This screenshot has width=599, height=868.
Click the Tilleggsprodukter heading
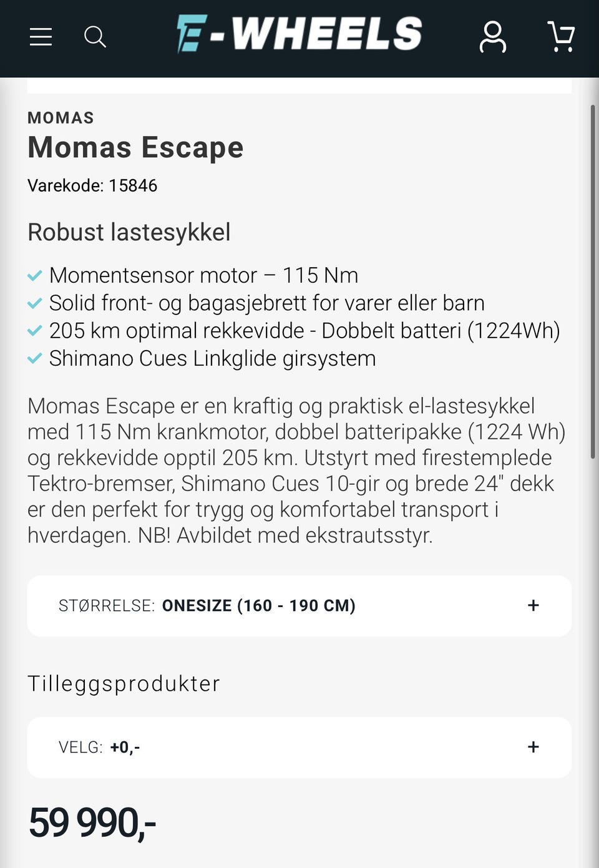(124, 683)
